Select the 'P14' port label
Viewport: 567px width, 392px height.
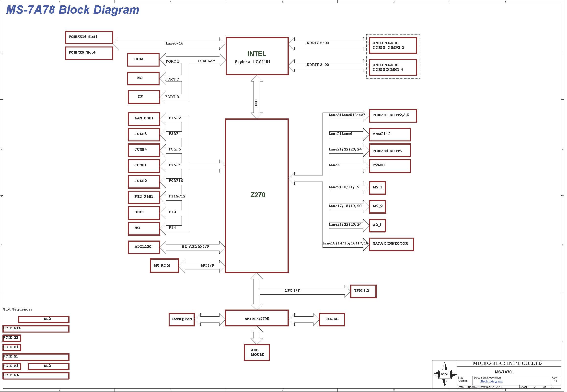(x=173, y=228)
